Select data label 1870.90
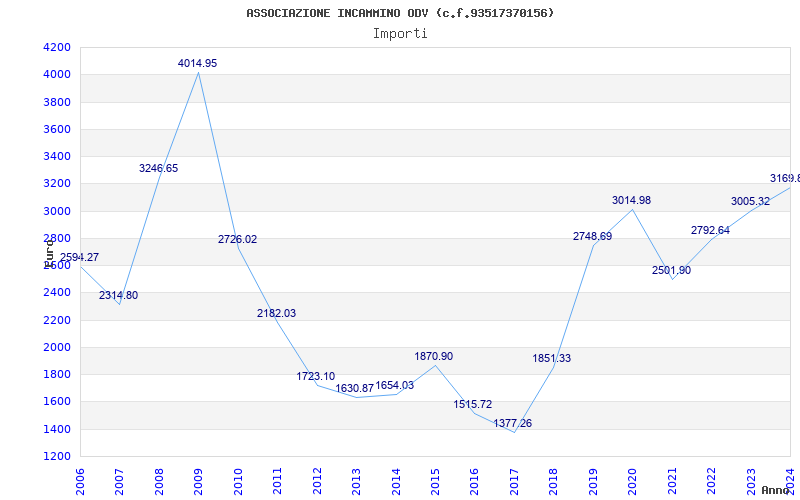The width and height of the screenshot is (800, 500). [434, 356]
